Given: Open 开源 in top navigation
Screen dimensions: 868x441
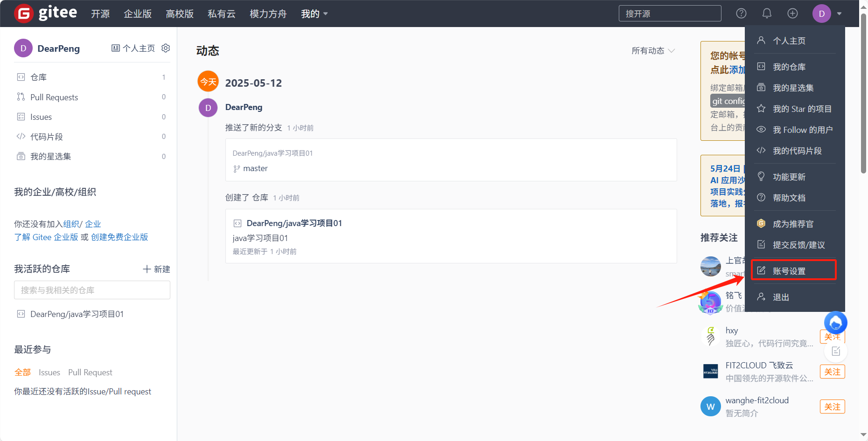Looking at the screenshot, I should pos(100,14).
